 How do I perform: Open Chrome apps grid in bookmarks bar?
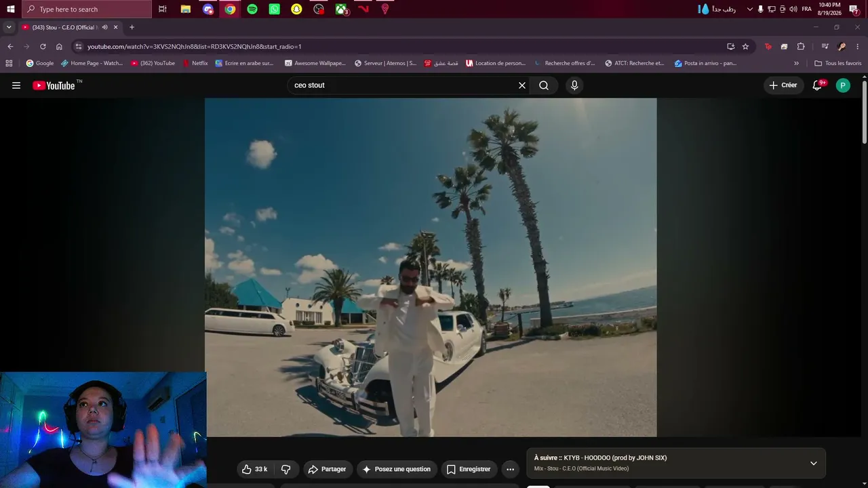tap(9, 63)
